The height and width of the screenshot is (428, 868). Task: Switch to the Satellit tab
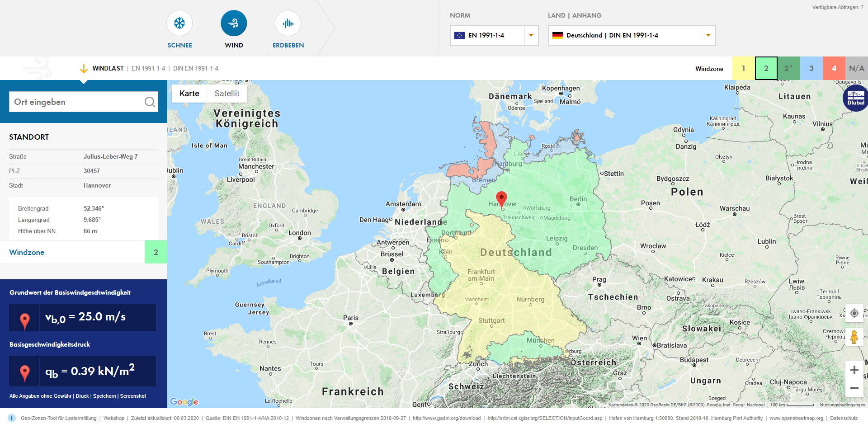click(227, 94)
